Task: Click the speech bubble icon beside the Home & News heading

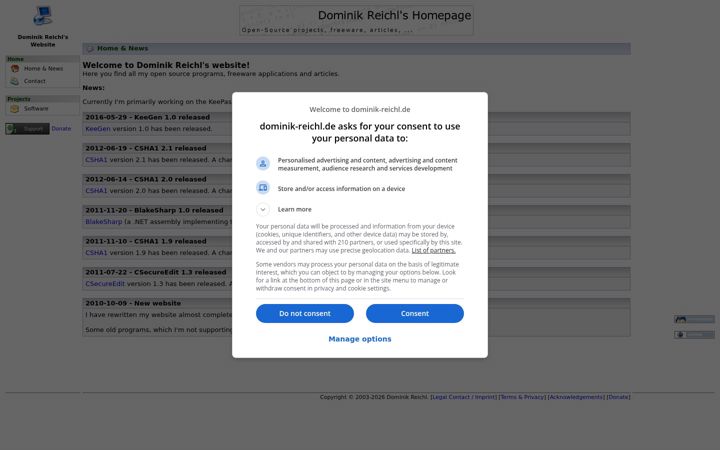Action: [x=90, y=48]
